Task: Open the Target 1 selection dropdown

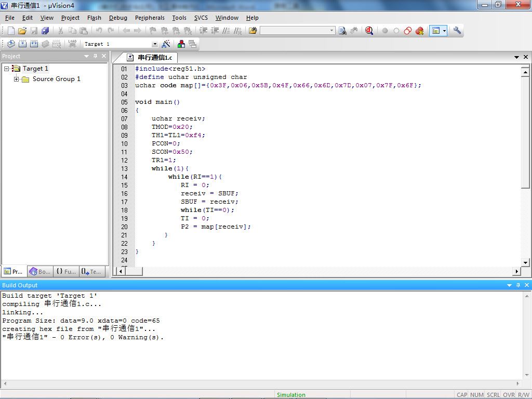Action: [x=155, y=44]
